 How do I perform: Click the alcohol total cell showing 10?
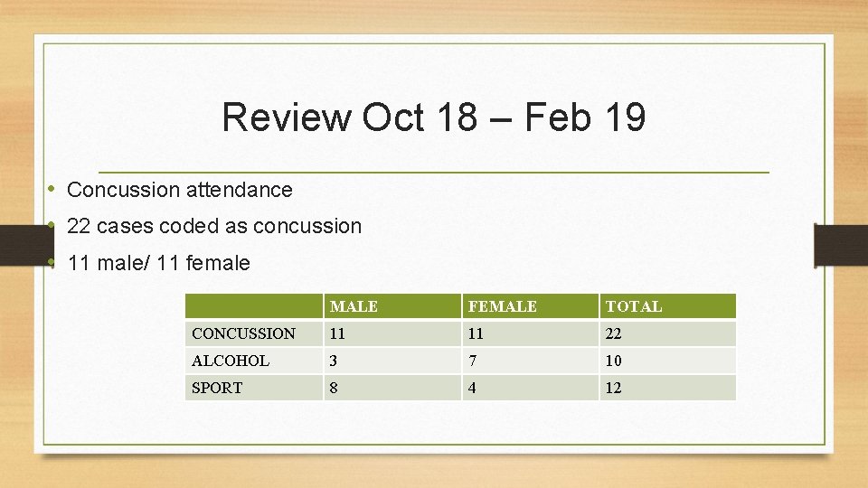coord(667,361)
